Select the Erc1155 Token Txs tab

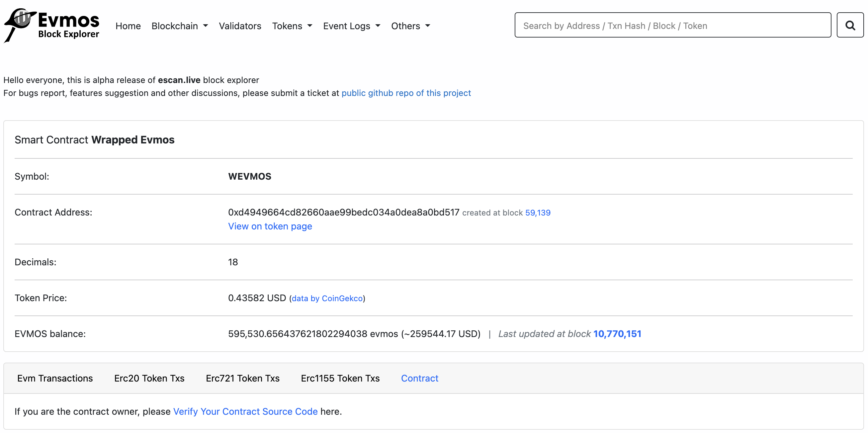point(340,378)
